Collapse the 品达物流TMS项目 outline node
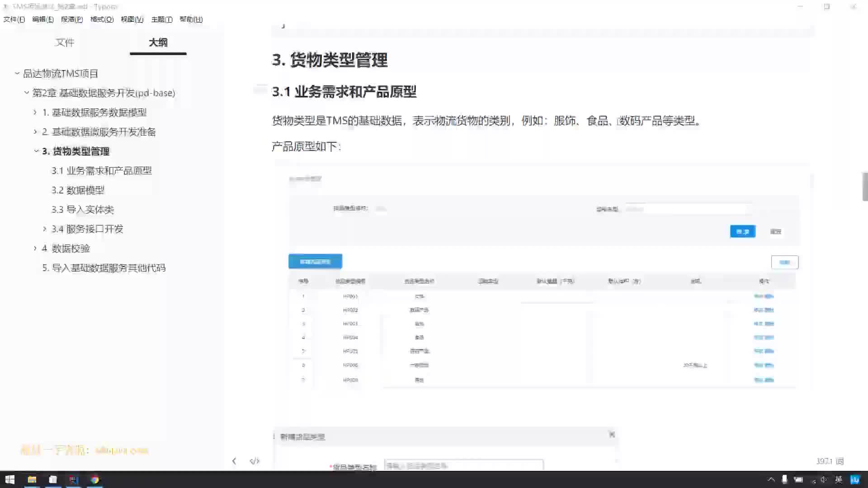This screenshot has height=488, width=868. tap(17, 73)
